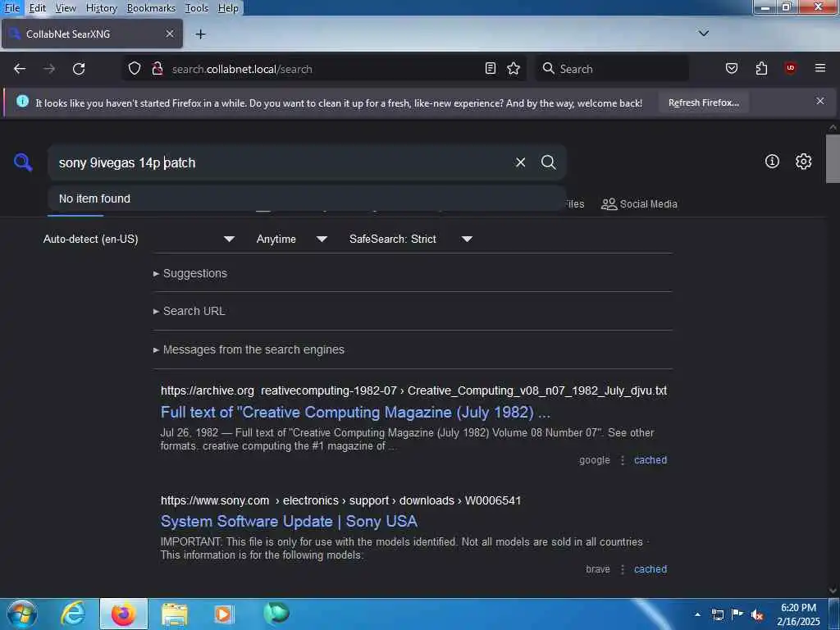
Task: Click the SearXNG magnifier logo
Action: pos(23,162)
